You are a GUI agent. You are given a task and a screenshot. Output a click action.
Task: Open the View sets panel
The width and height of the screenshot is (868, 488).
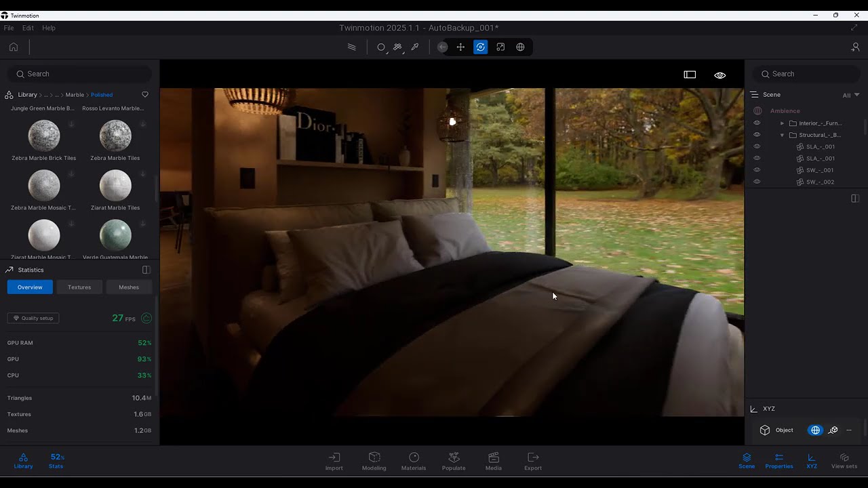[844, 462]
